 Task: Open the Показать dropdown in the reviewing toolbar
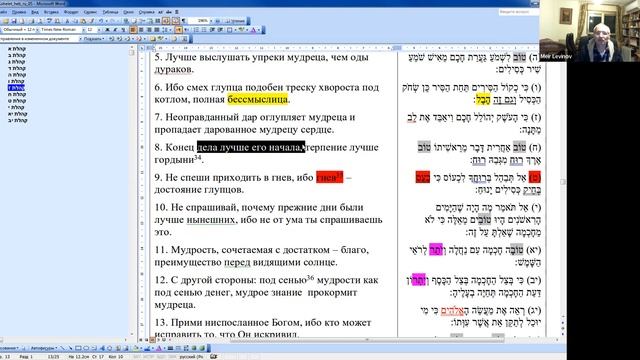[93, 39]
